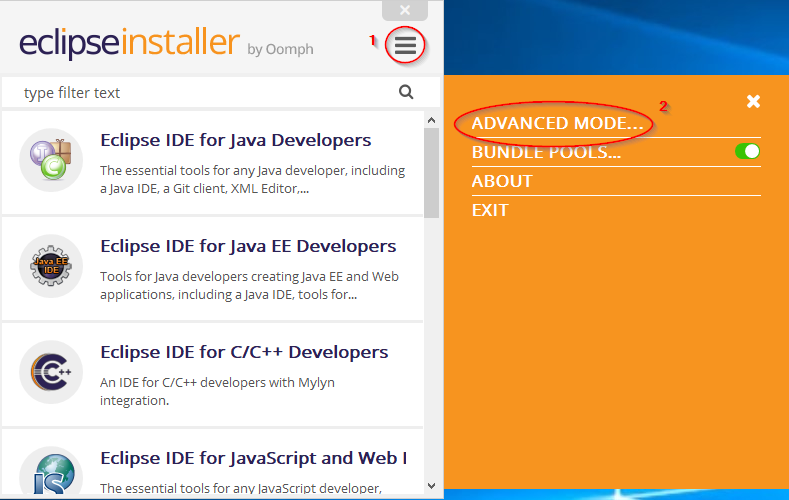Viewport: 789px width, 500px height.
Task: Open Advanced Mode from the menu
Action: (x=557, y=123)
